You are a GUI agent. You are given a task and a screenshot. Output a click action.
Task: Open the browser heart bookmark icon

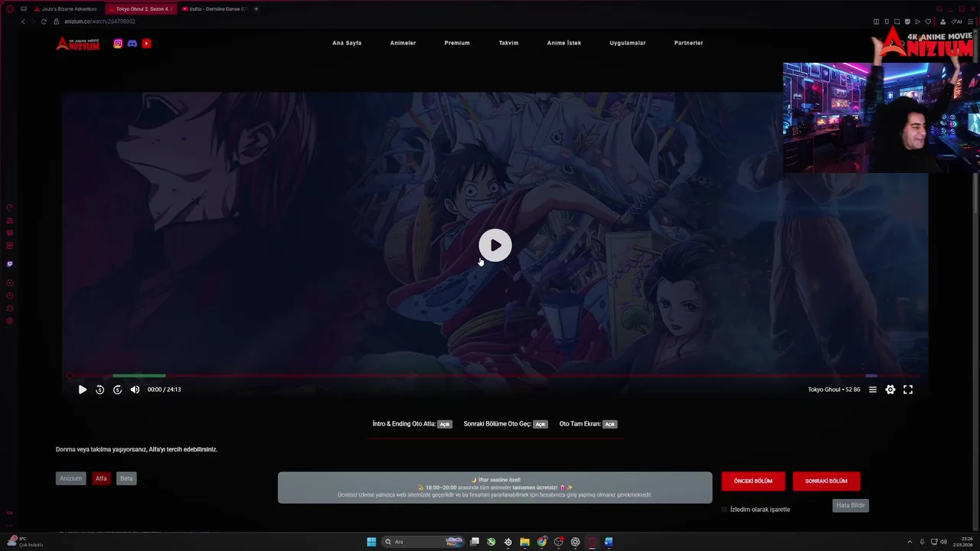pos(928,21)
